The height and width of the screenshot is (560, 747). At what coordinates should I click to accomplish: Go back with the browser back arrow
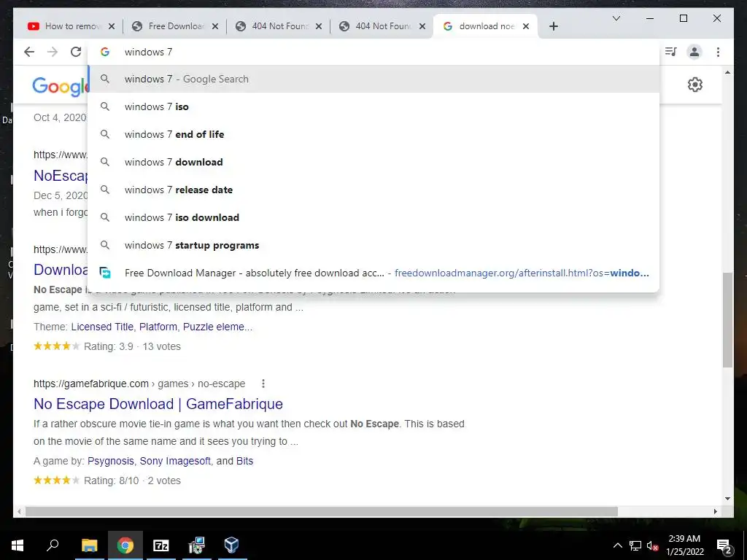[x=29, y=52]
